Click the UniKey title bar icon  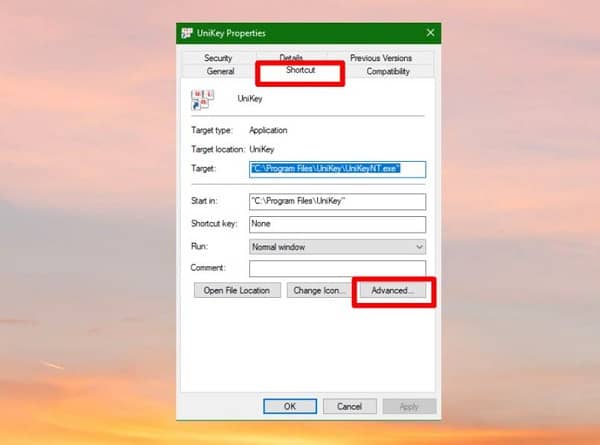tap(187, 33)
